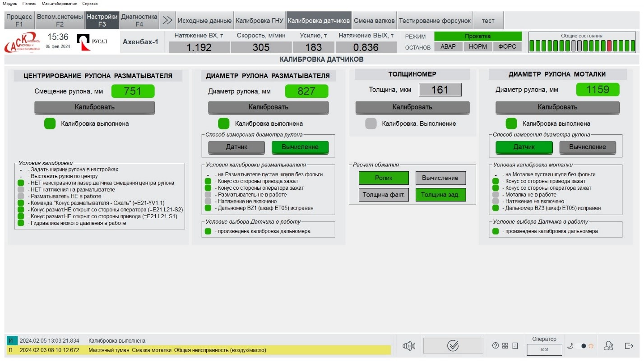Click Калибровать under Толщиномер
Viewport: 644px width, 362px height.
(412, 107)
